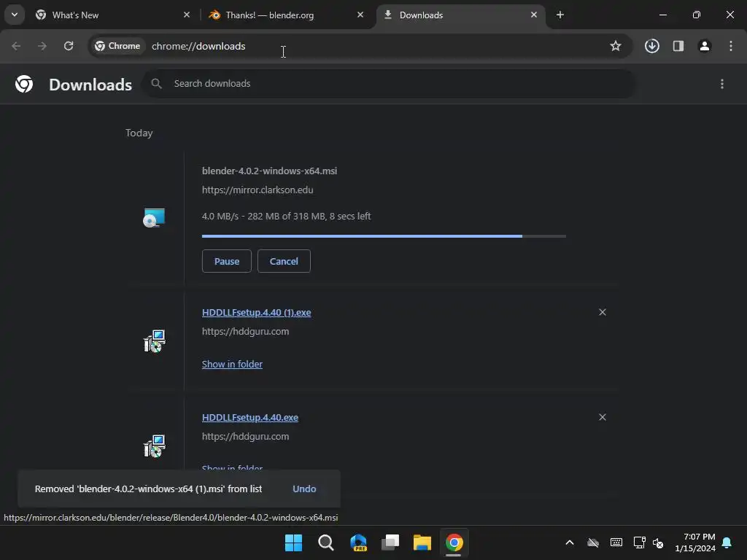Show HDDLLFsetup.4.40 (1).exe in folder
This screenshot has height=560, width=747.
[x=232, y=365]
